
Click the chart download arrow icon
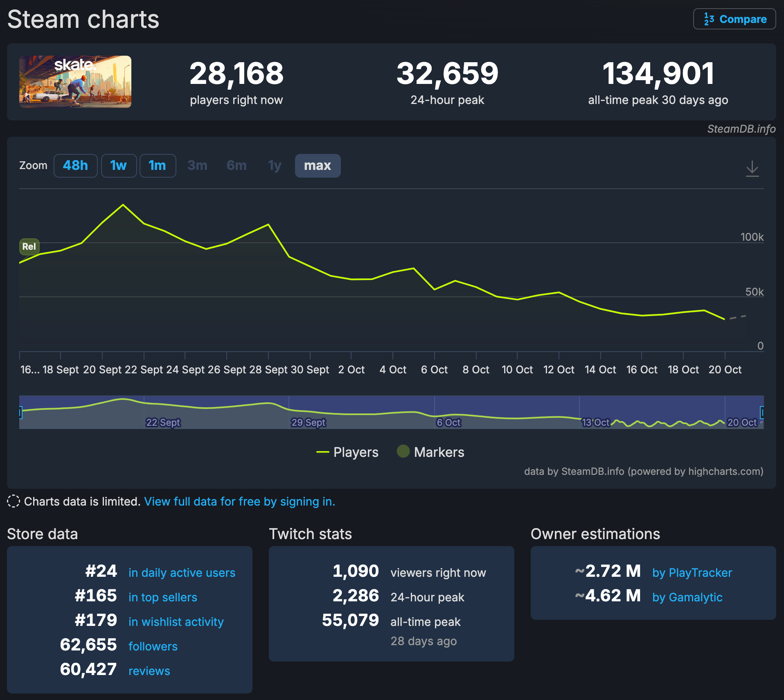click(x=752, y=168)
